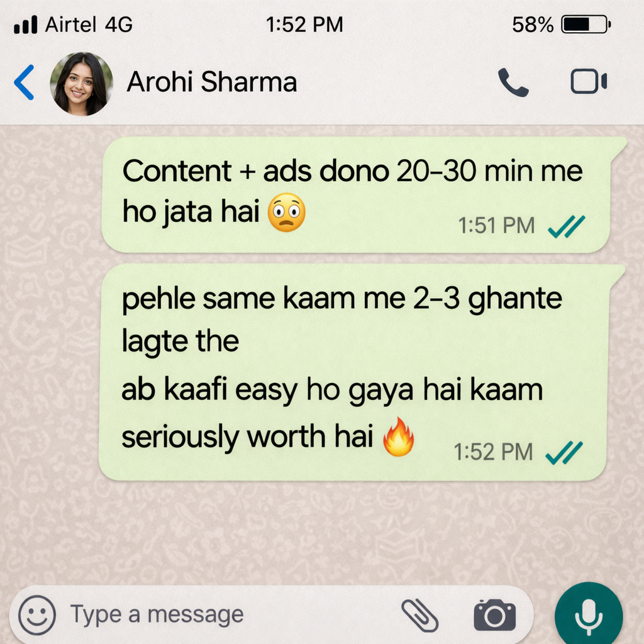
Task: Tap read ticks on 1:51 PM message
Action: click(x=567, y=226)
